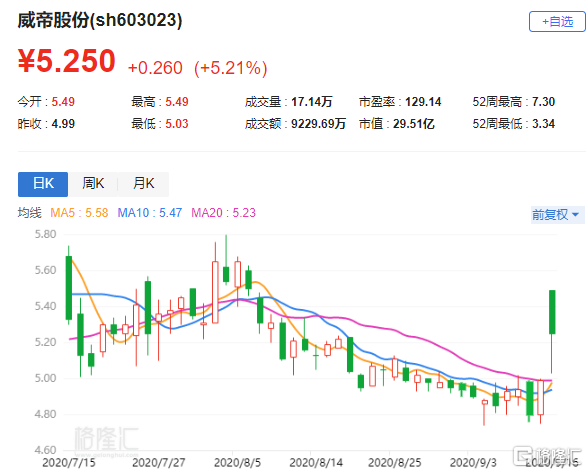Click the current price ¥5.250

point(66,61)
